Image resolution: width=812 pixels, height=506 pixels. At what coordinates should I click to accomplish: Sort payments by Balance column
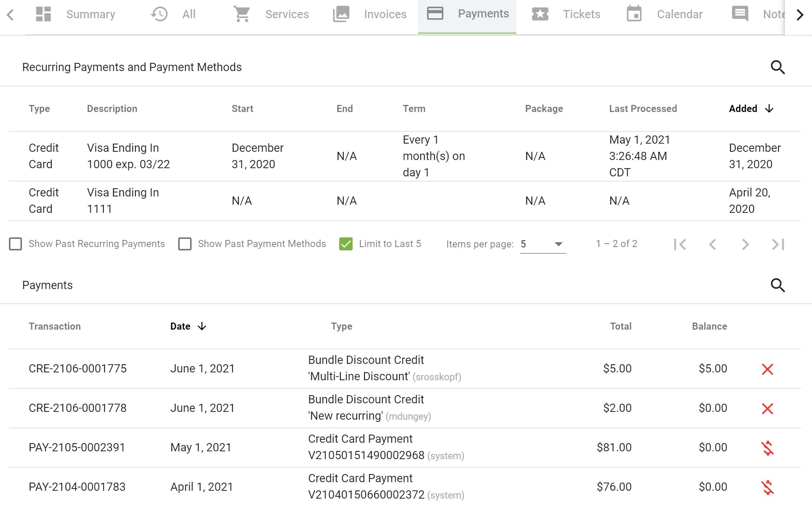pyautogui.click(x=709, y=326)
